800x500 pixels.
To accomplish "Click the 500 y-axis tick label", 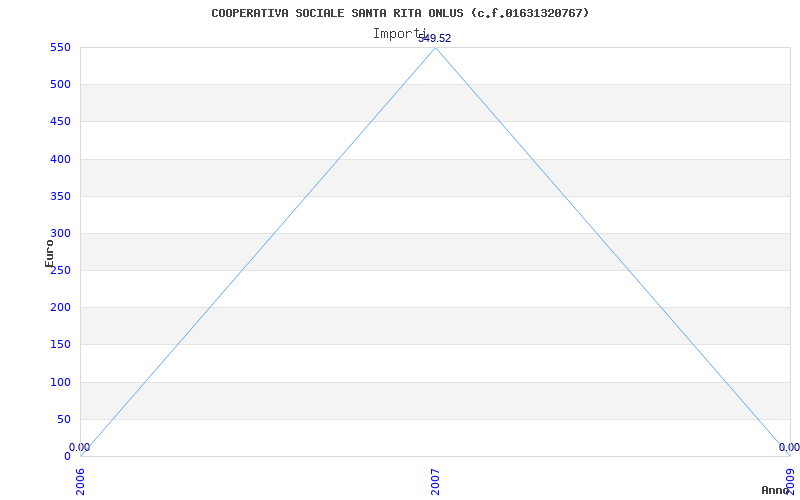I will click(60, 85).
